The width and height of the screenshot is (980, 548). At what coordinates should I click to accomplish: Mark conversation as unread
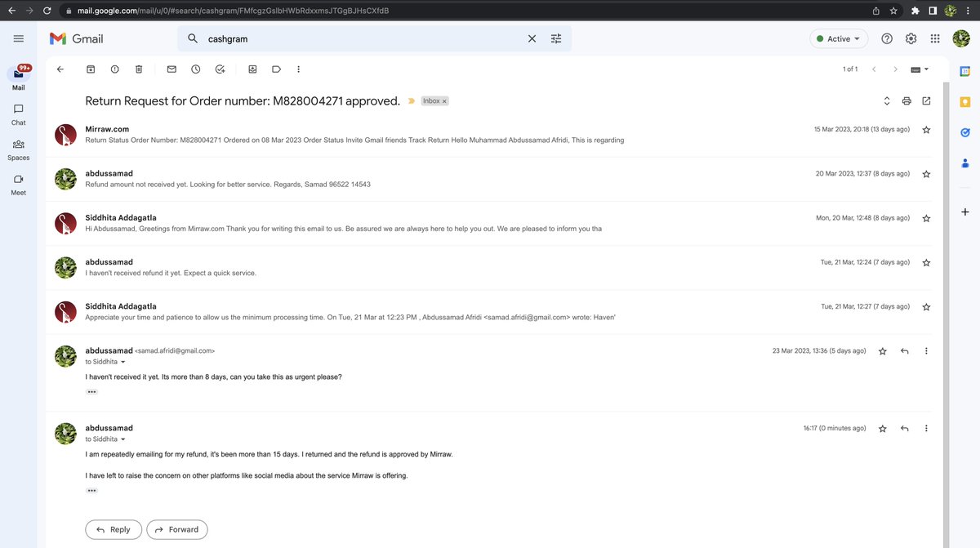click(x=171, y=69)
